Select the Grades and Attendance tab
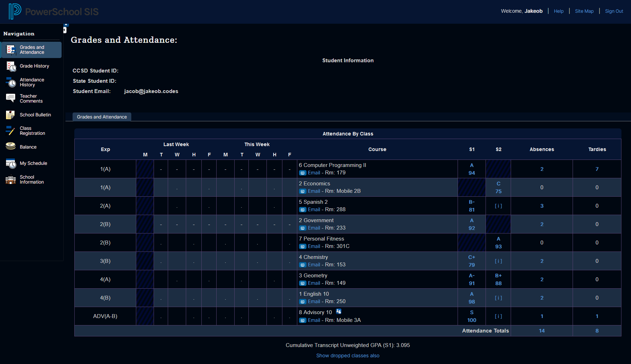 (x=102, y=117)
